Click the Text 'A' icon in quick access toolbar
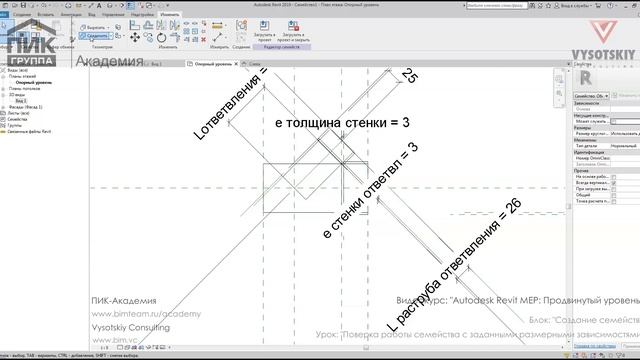Screen dimensions: 640x360 (x=99, y=5)
